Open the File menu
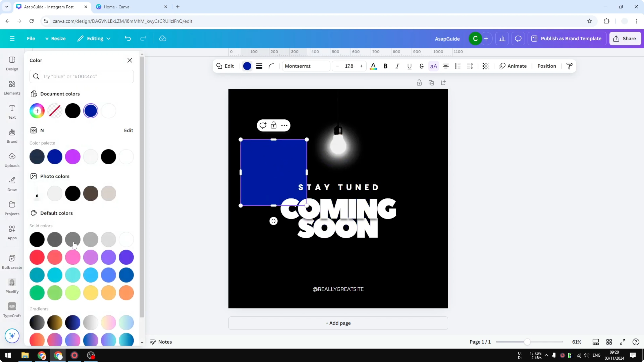The image size is (644, 362). (x=31, y=38)
